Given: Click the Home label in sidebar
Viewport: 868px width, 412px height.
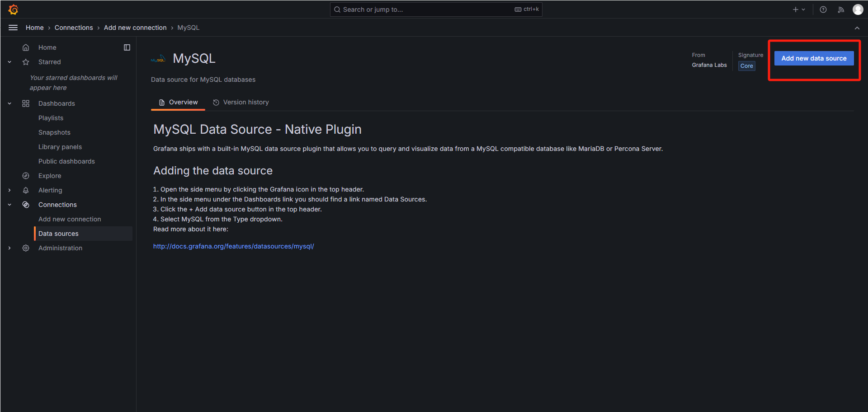Looking at the screenshot, I should tap(47, 47).
